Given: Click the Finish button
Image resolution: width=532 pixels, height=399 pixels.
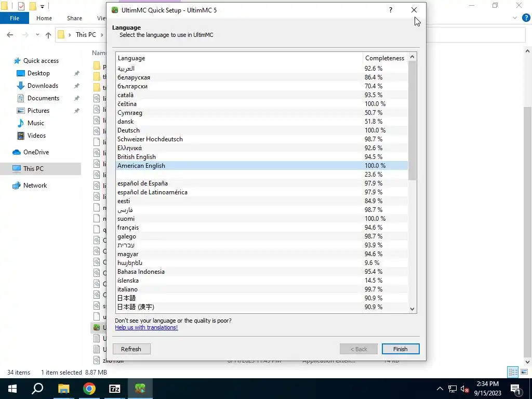Looking at the screenshot, I should [x=401, y=349].
